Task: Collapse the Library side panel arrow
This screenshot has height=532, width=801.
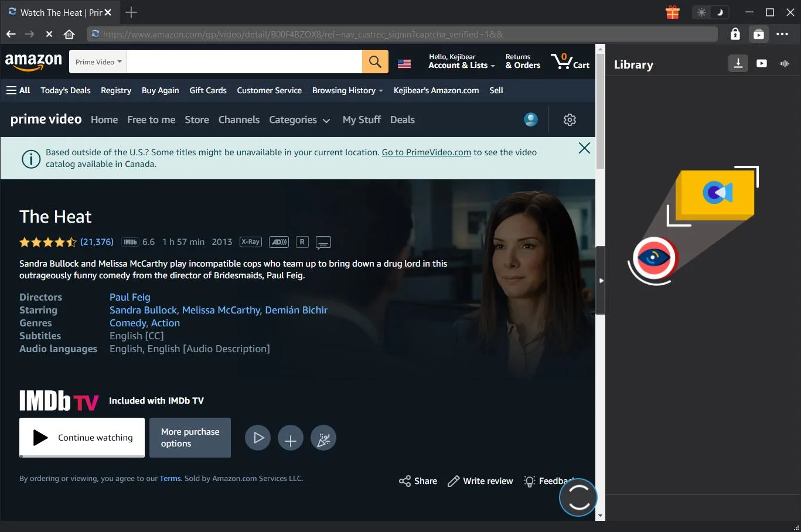Action: pyautogui.click(x=601, y=281)
